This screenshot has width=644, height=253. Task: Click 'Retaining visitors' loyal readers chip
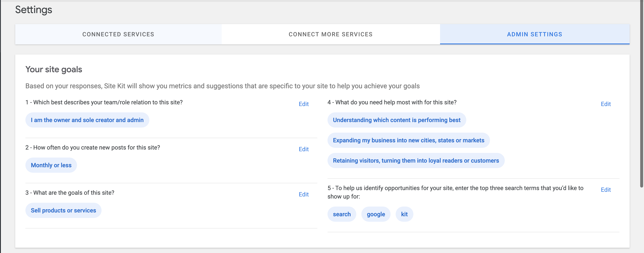coord(416,161)
